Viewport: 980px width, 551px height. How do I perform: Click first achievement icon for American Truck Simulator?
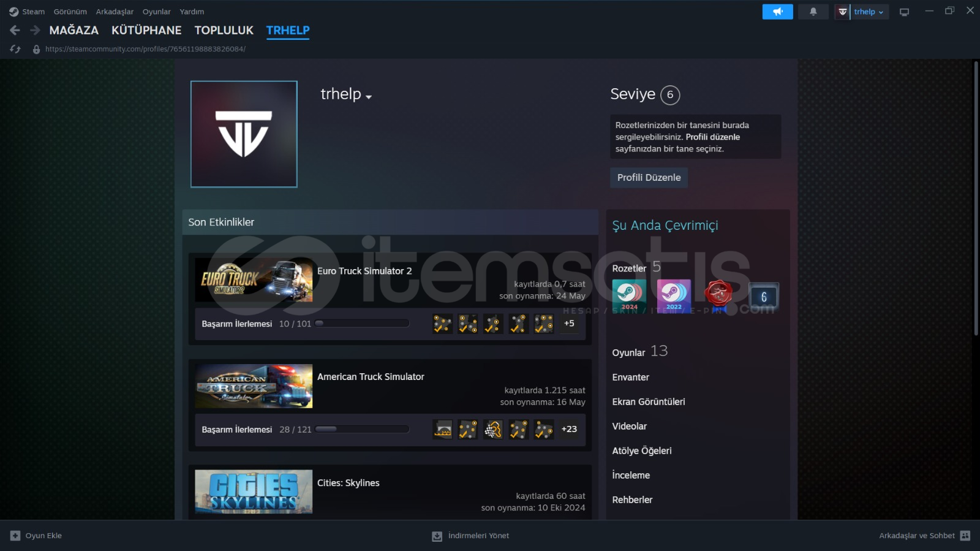[x=443, y=430]
